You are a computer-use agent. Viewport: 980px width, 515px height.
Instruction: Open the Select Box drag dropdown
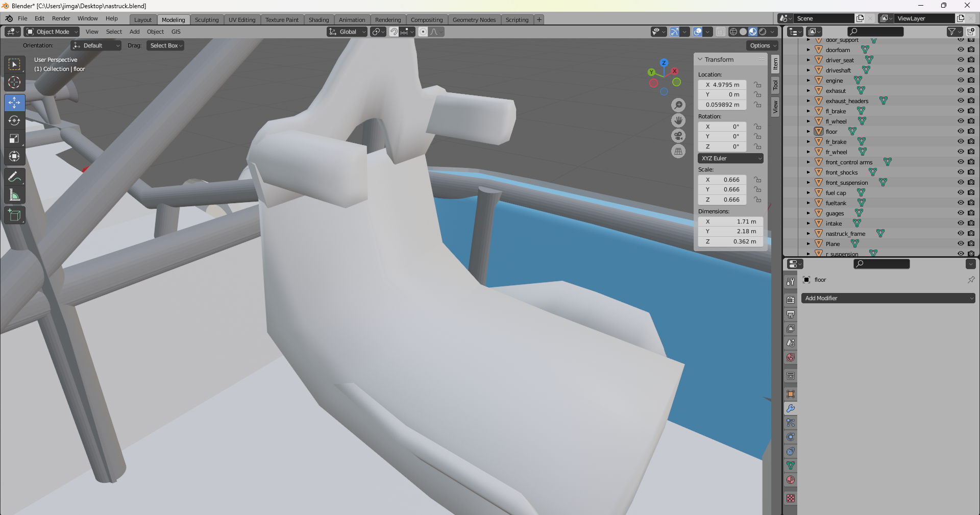click(x=165, y=45)
